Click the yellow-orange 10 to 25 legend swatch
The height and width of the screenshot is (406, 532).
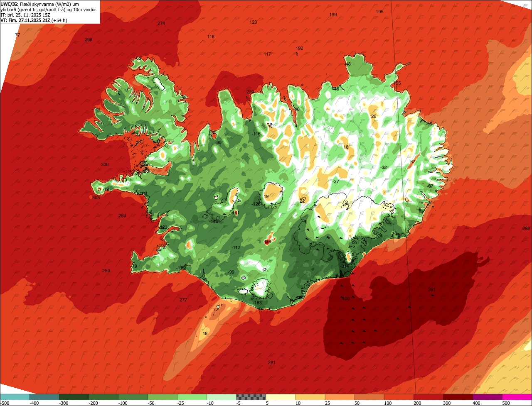pyautogui.click(x=310, y=397)
